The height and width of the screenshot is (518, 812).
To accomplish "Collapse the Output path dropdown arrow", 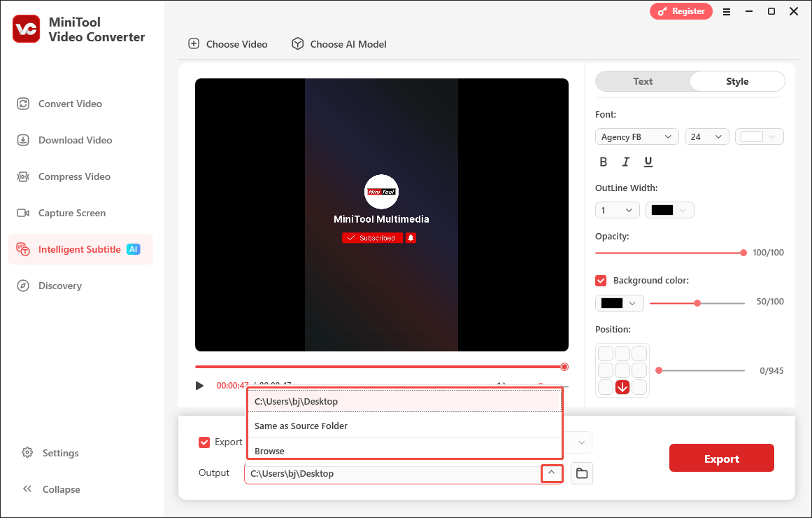I will [552, 473].
